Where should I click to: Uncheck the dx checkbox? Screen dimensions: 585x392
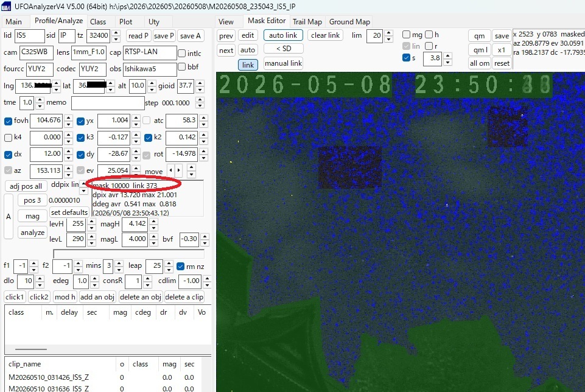coord(8,155)
